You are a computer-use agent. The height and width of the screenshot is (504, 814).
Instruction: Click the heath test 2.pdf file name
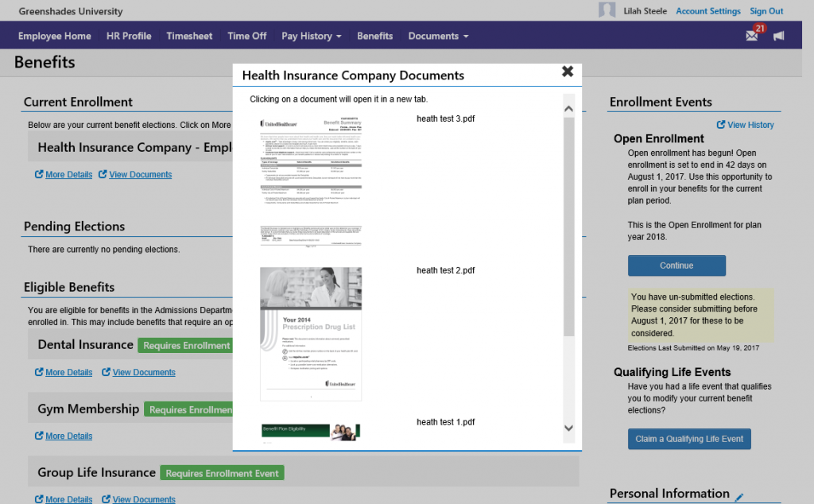click(x=445, y=270)
